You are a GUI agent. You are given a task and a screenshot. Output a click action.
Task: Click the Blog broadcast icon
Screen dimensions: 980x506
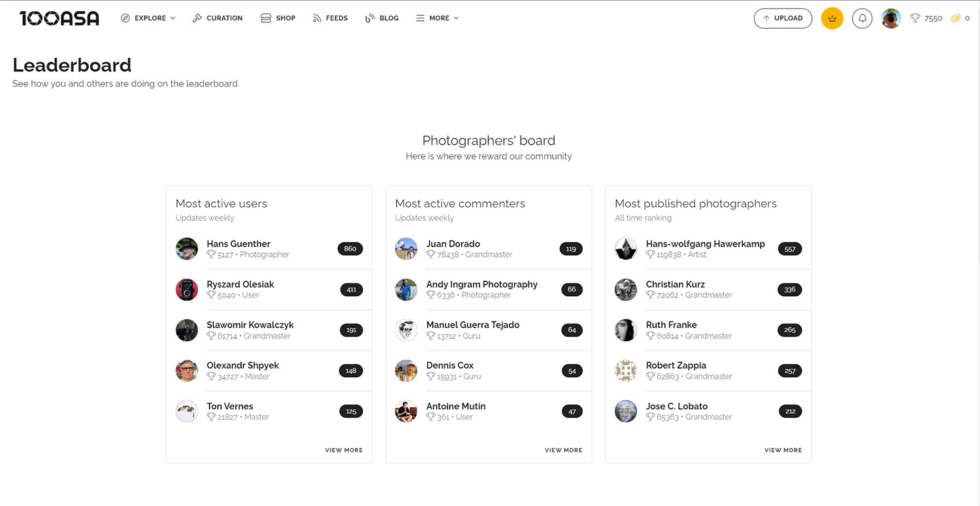pos(370,18)
